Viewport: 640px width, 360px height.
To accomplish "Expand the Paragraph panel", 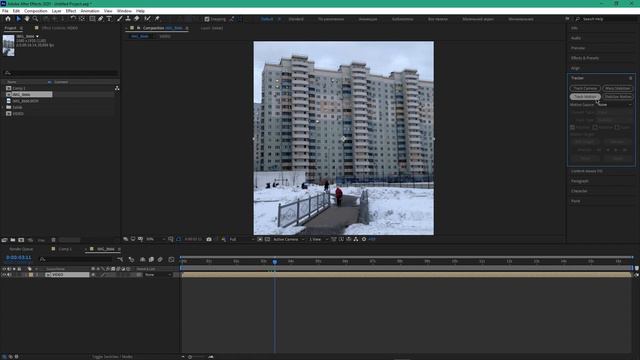I will point(580,181).
